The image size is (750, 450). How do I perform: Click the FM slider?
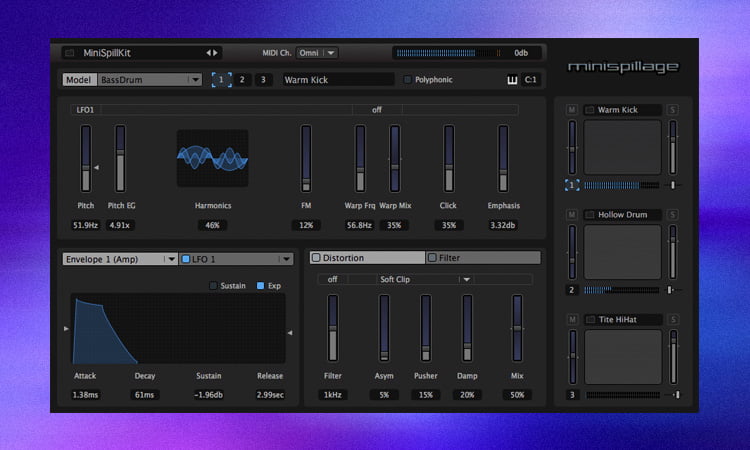coord(306,158)
